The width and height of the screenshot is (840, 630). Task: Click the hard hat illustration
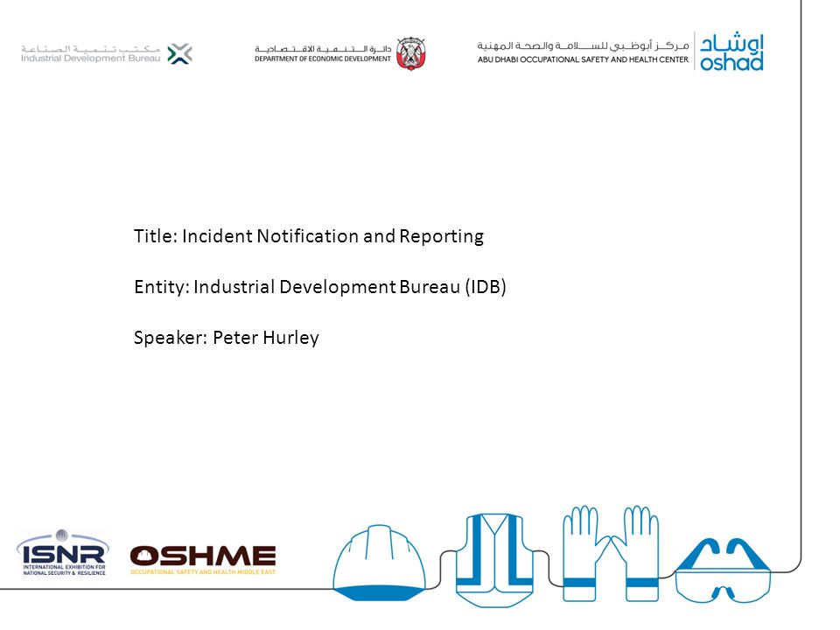[x=379, y=563]
